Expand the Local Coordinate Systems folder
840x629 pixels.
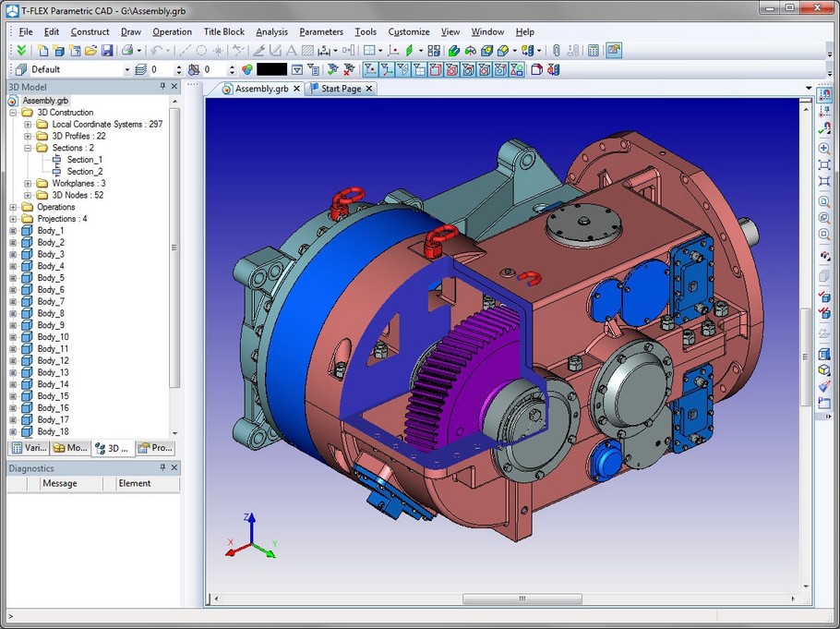[x=28, y=124]
